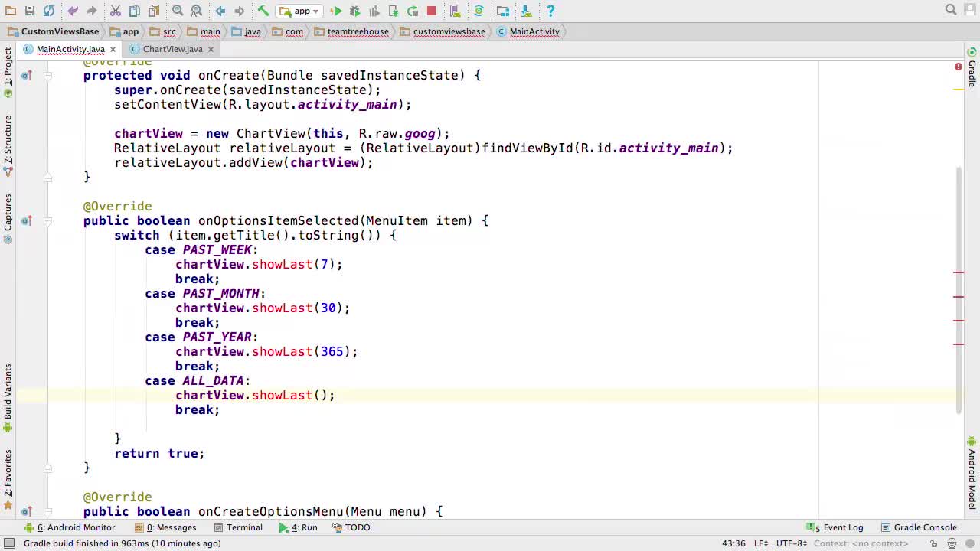The image size is (980, 551).
Task: Select the CustomViewsBase breadcrumb
Action: pyautogui.click(x=54, y=31)
